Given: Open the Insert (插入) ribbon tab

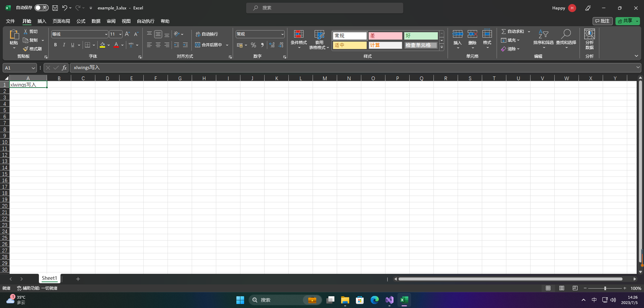Looking at the screenshot, I should [42, 21].
